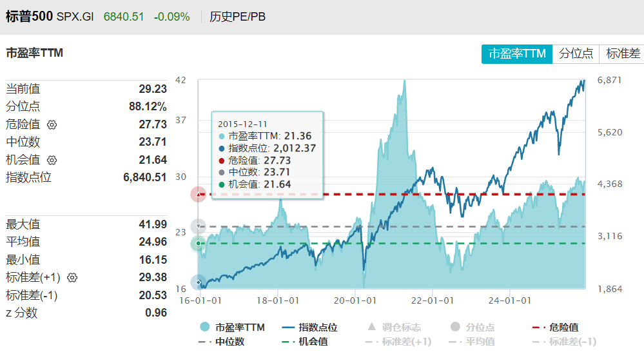Viewport: 644px width, 354px height.
Task: Click the blue diamond marker at axis bottom
Action: (199, 282)
